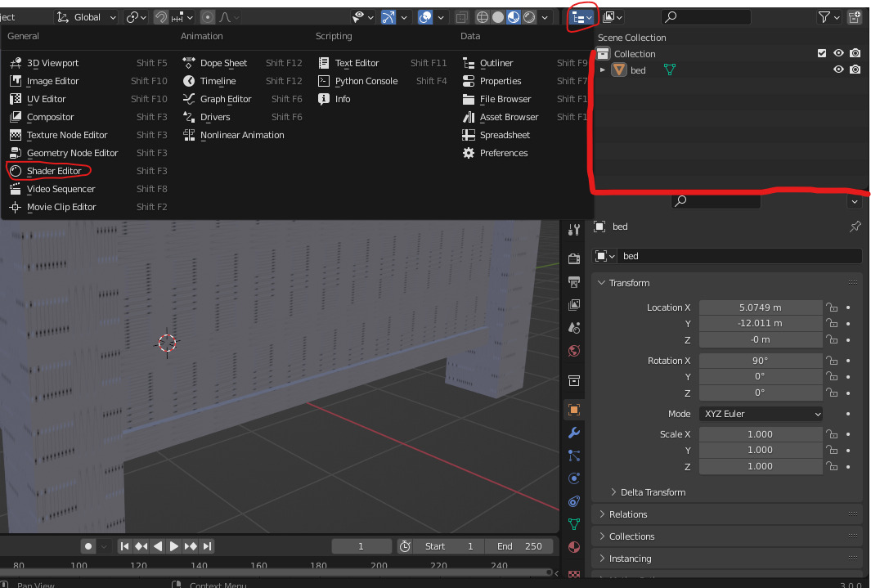The width and height of the screenshot is (871, 588).
Task: Open the Particles properties tab
Action: 574,456
